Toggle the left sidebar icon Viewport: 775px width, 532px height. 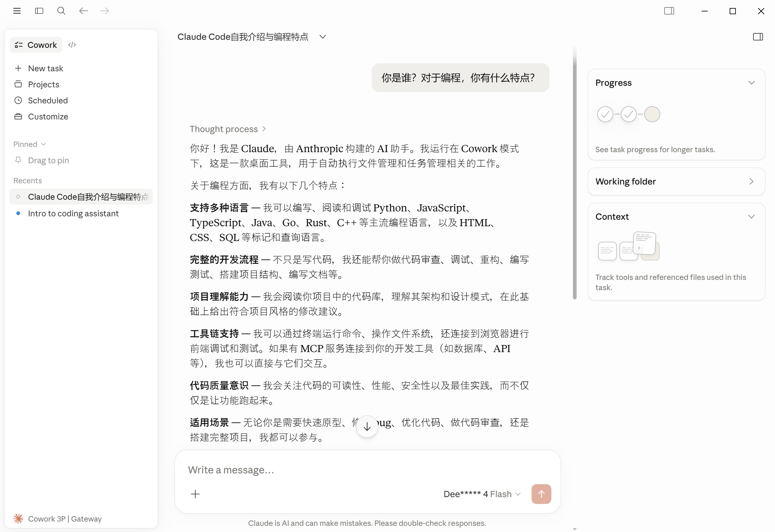(x=39, y=11)
